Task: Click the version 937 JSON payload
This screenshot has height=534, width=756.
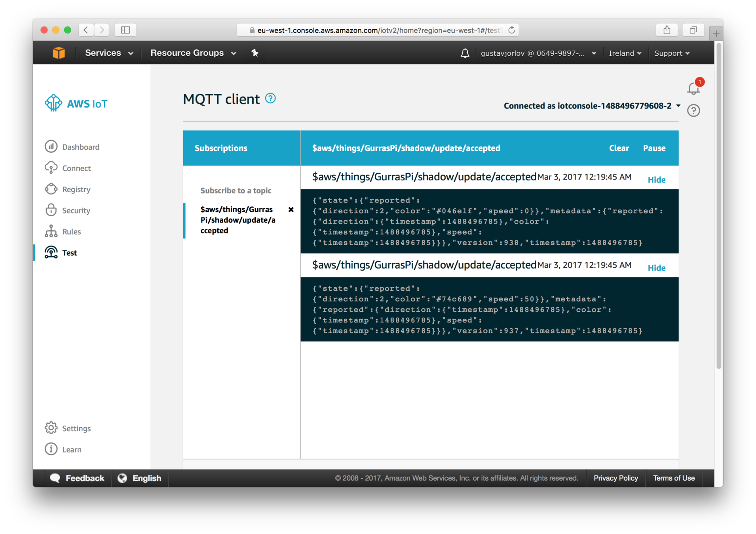Action: tap(489, 309)
